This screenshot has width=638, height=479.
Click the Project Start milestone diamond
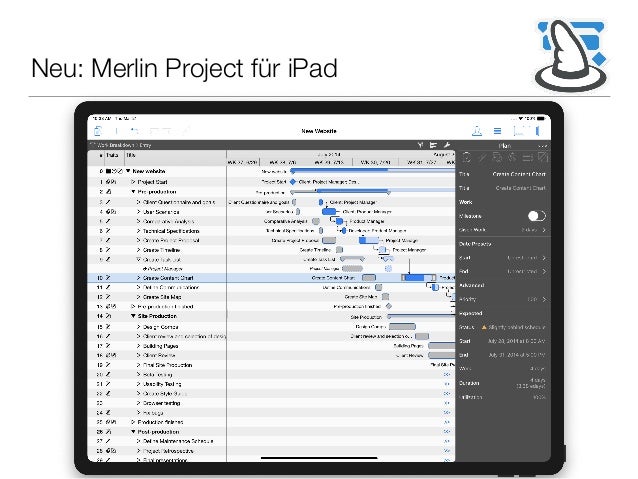coord(292,182)
